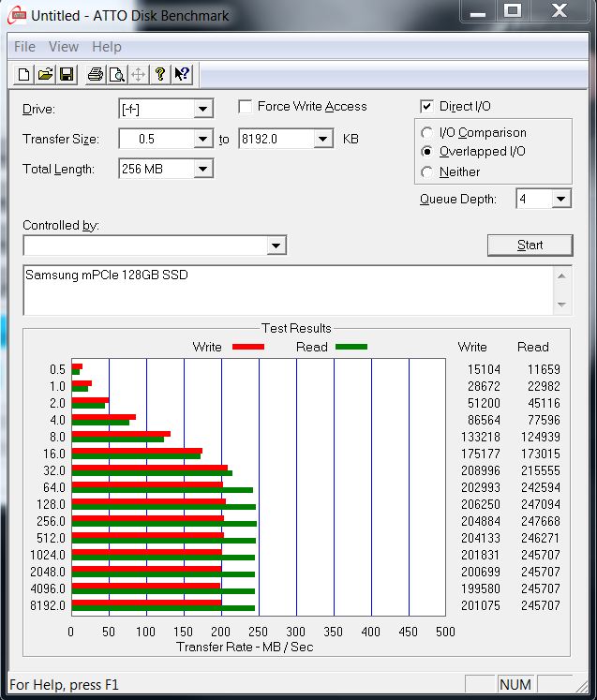Image resolution: width=597 pixels, height=700 pixels.
Task: Click the New file toolbar icon
Action: (23, 74)
